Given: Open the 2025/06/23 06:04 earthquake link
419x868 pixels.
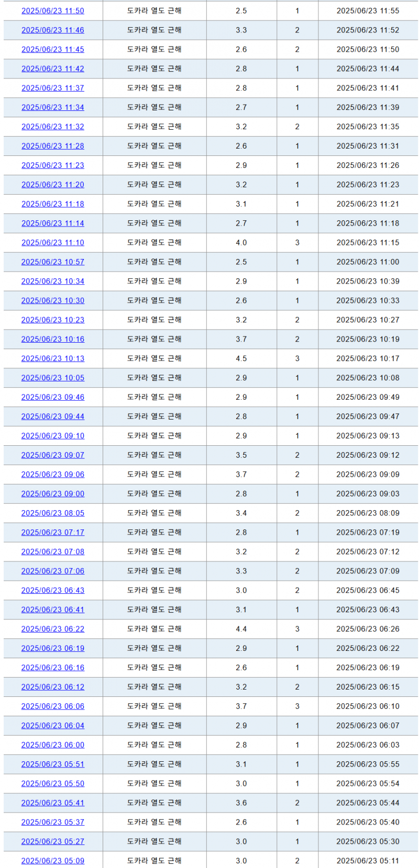Looking at the screenshot, I should (53, 727).
